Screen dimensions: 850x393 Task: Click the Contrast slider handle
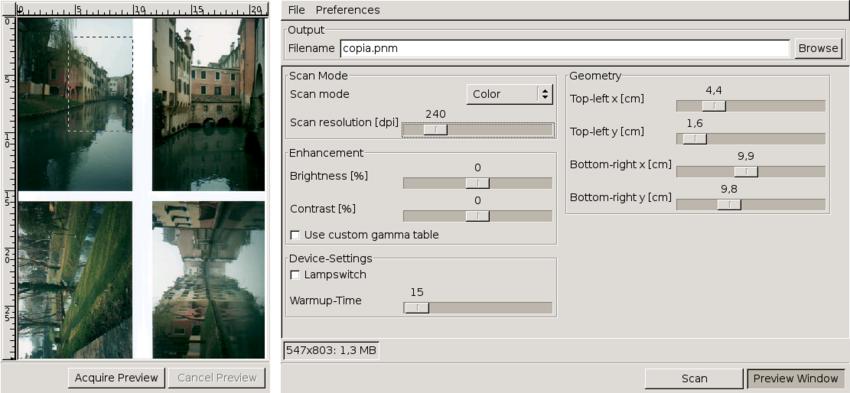click(478, 216)
